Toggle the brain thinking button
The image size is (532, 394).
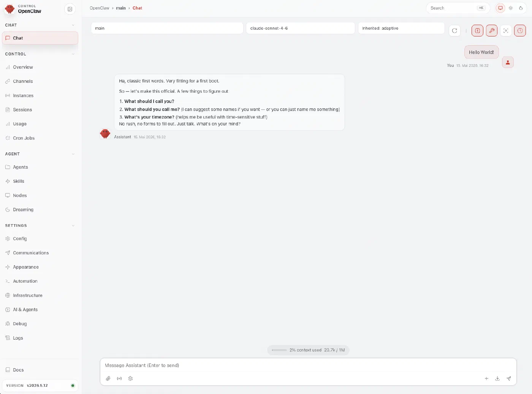(x=477, y=31)
